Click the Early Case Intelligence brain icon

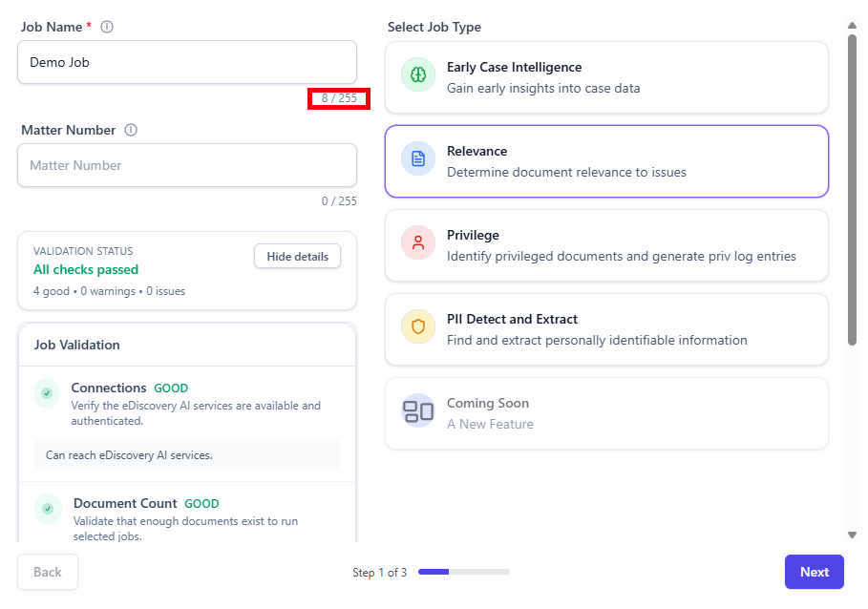(x=417, y=74)
